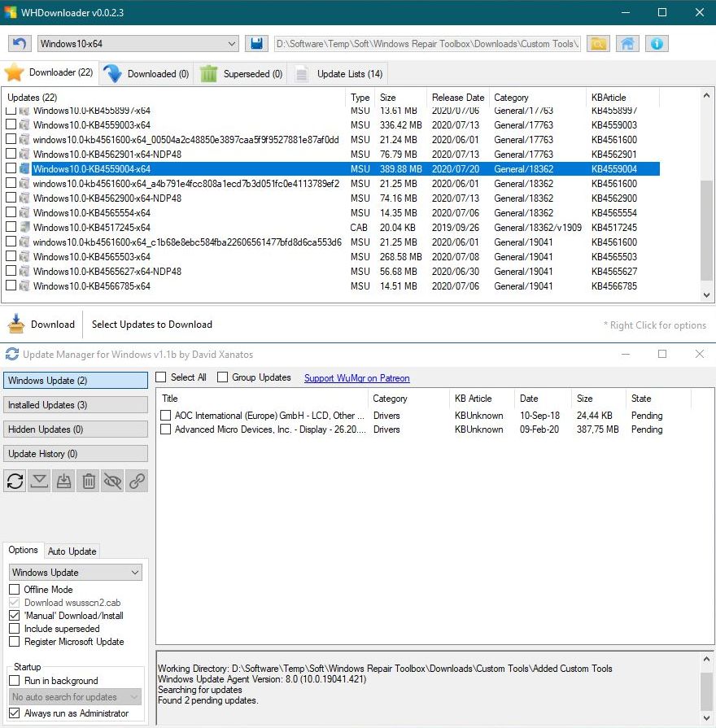Screen dimensions: 716x728
Task: Click the floppy disk save icon
Action: tap(256, 43)
